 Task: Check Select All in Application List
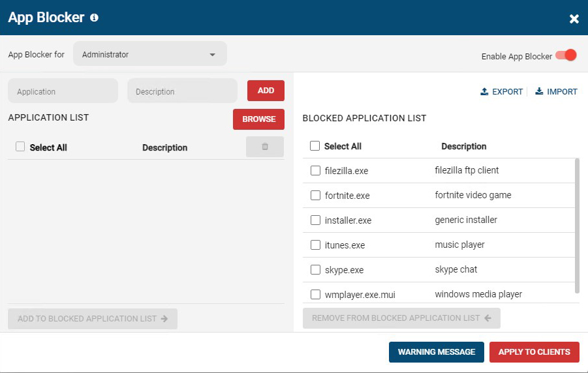pos(20,147)
